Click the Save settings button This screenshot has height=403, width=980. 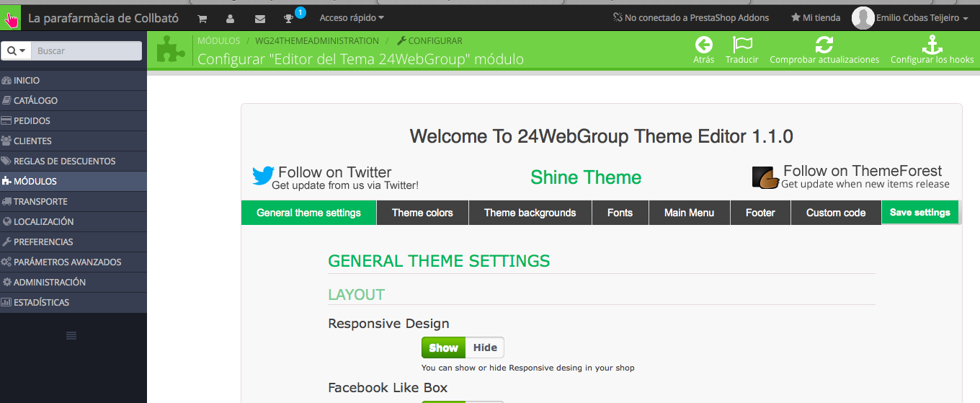920,213
